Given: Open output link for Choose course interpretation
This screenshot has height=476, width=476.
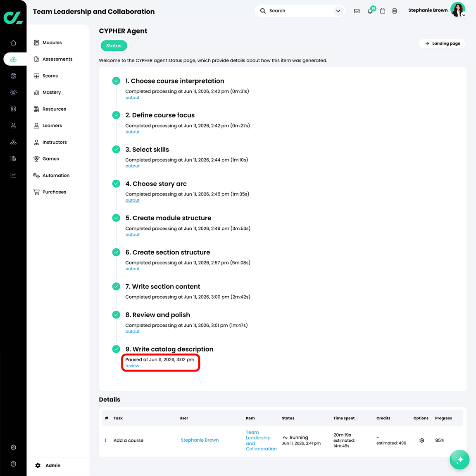Looking at the screenshot, I should tap(132, 98).
